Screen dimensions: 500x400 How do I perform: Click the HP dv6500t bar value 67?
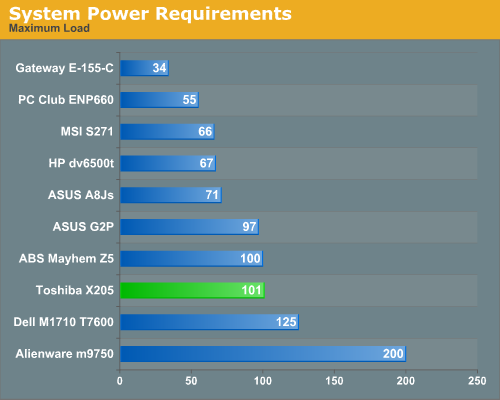[x=206, y=163]
